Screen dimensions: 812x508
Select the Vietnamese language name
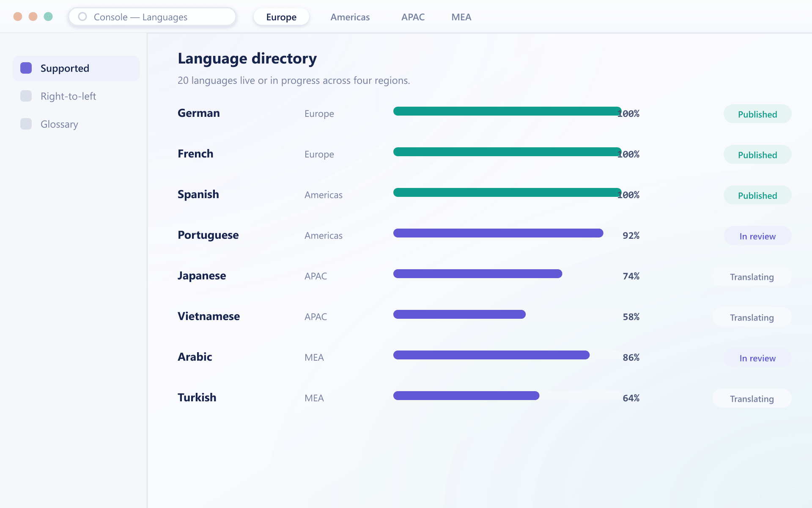click(x=208, y=316)
